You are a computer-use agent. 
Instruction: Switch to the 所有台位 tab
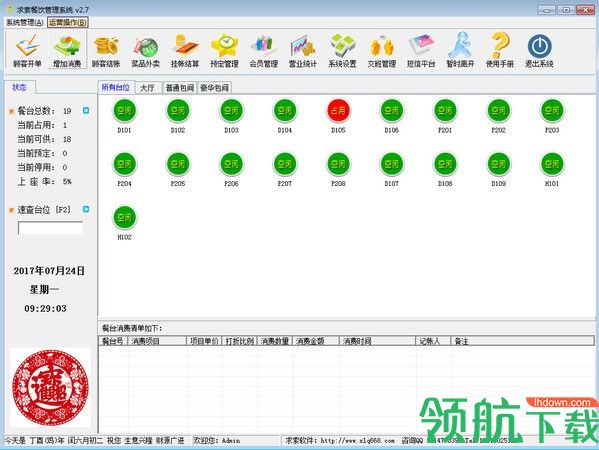tap(115, 87)
